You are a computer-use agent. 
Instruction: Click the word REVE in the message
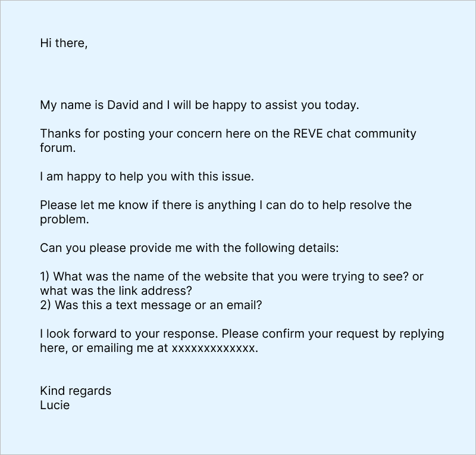[x=309, y=134]
